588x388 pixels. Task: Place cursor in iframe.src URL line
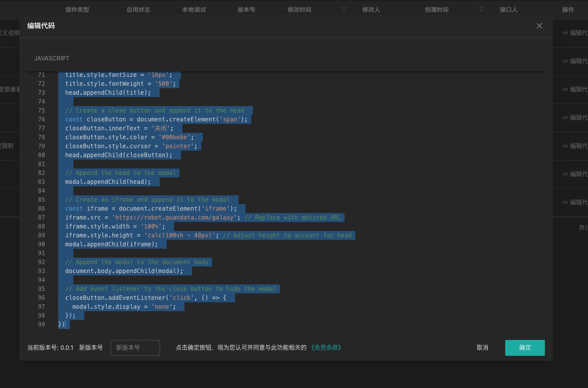(203, 218)
